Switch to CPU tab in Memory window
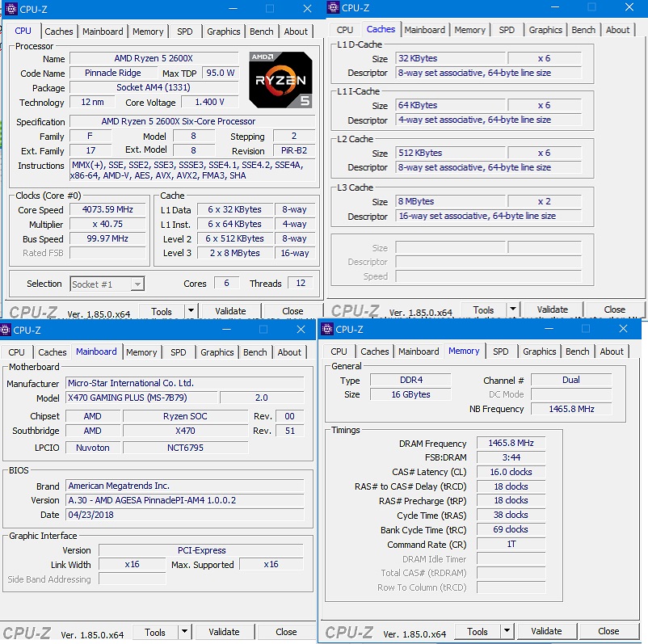This screenshot has width=648, height=644. (339, 351)
